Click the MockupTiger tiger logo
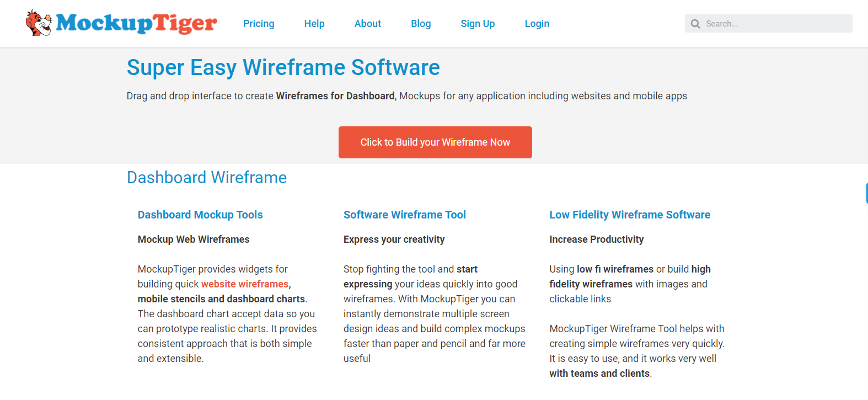The width and height of the screenshot is (868, 400). (x=39, y=23)
